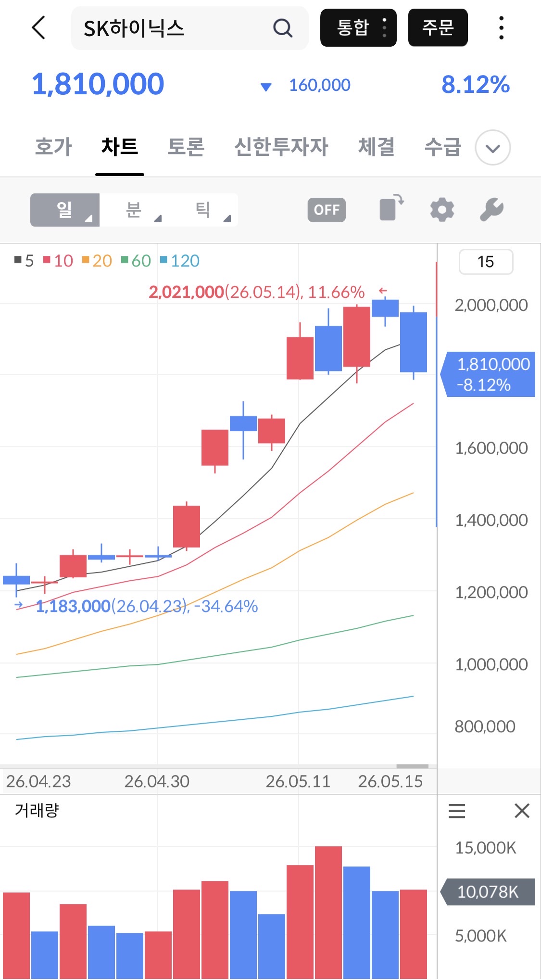Switch to the 체결 tab
Screen dimensions: 541x980
coord(377,147)
